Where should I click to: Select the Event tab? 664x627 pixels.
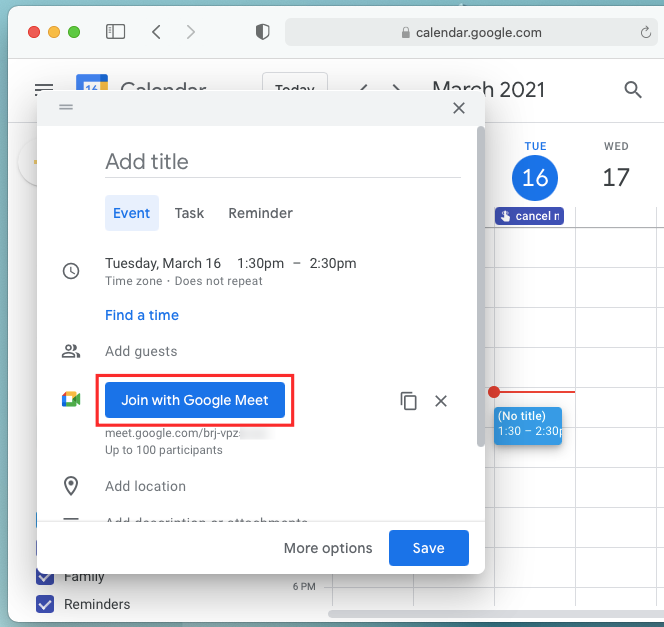click(132, 213)
